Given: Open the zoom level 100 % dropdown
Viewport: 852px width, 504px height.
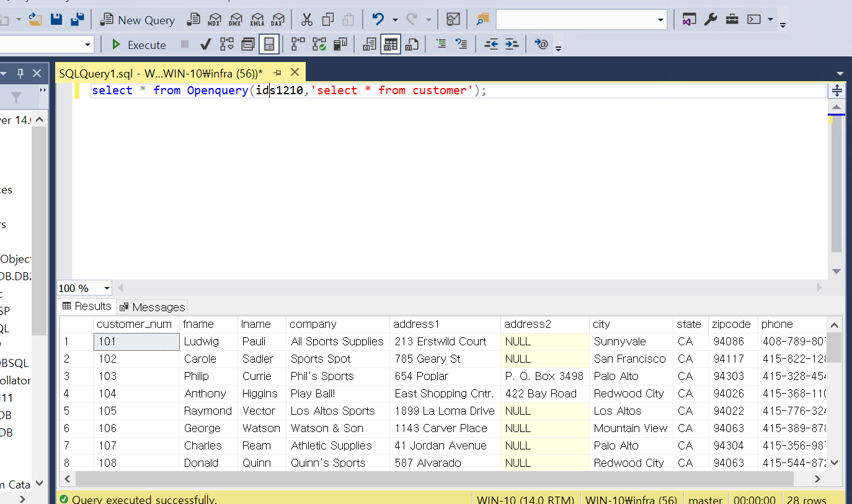Looking at the screenshot, I should [x=107, y=288].
